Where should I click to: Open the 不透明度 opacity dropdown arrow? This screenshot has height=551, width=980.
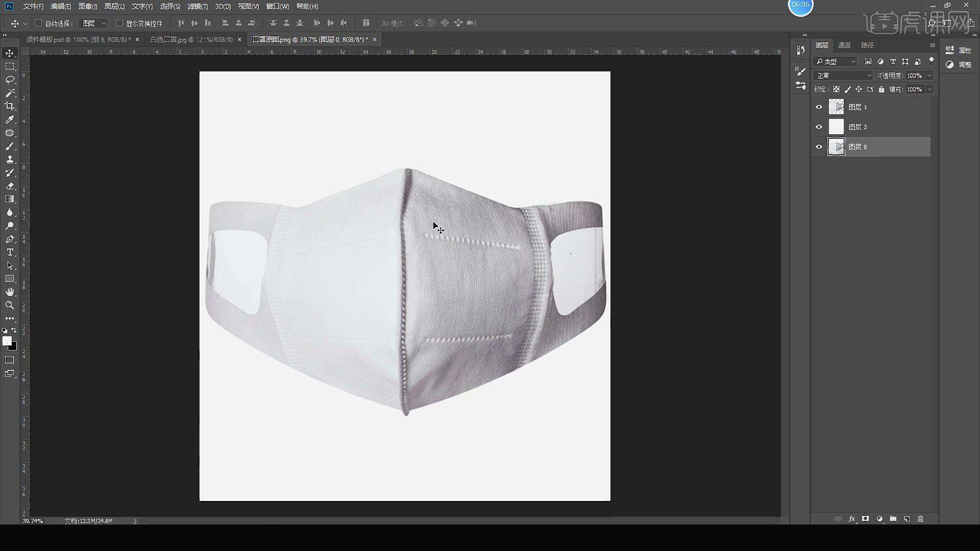(930, 76)
